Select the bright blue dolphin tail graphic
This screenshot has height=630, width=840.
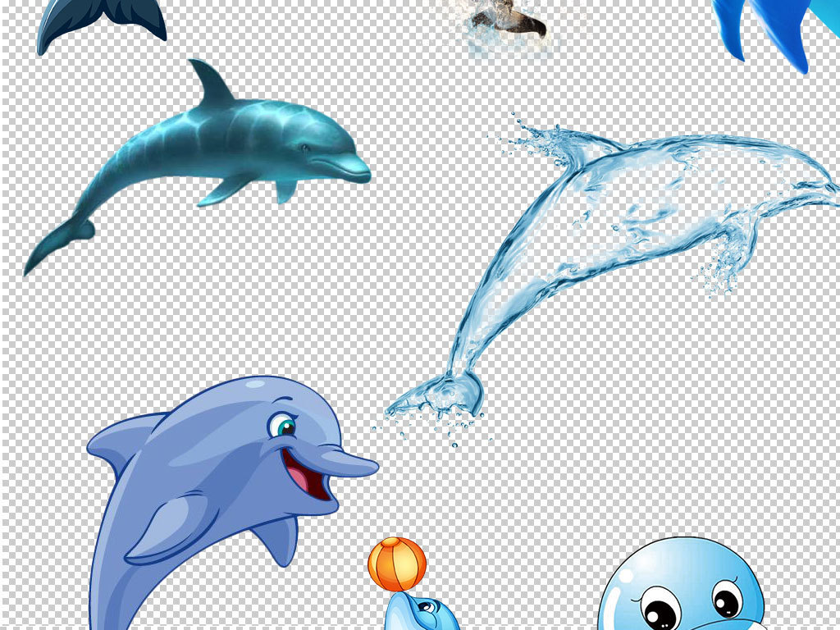point(776,35)
